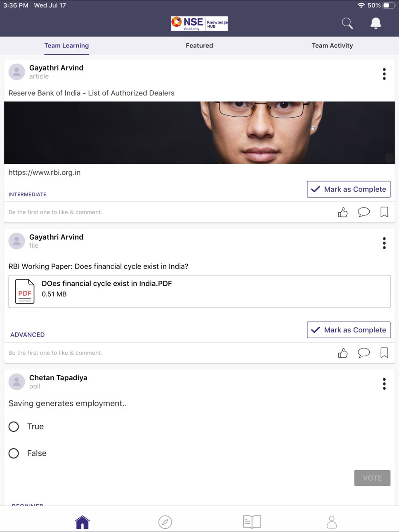Bookmark the Authorized Dealers article

(x=384, y=212)
